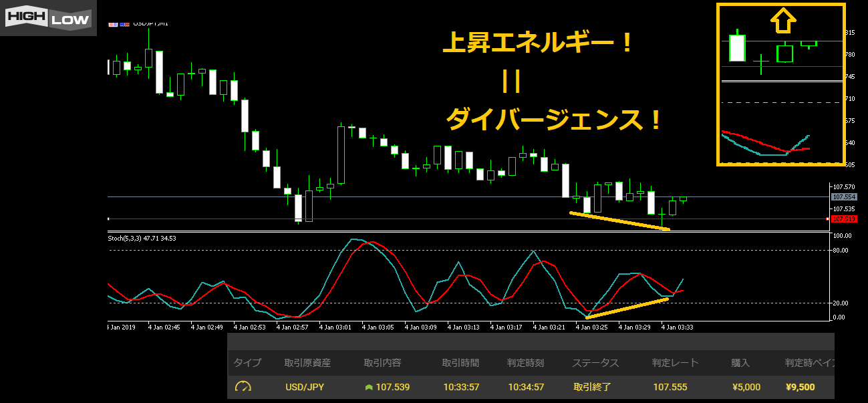Click the red 107.519 price marker
The height and width of the screenshot is (403, 868).
(x=844, y=219)
